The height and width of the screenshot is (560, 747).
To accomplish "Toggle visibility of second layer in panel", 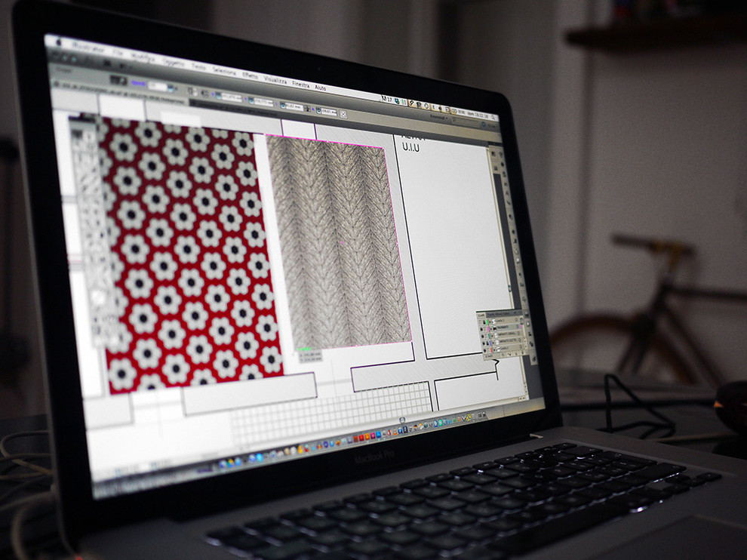I will click(x=482, y=330).
